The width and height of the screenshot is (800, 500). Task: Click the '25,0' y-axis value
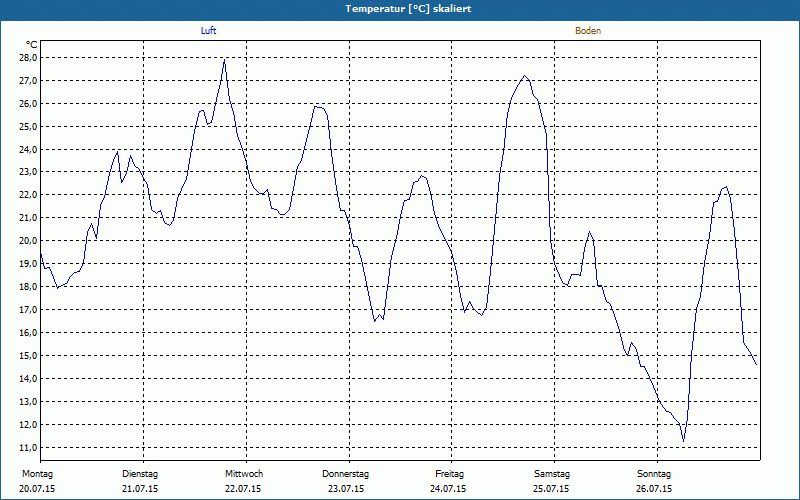point(28,127)
